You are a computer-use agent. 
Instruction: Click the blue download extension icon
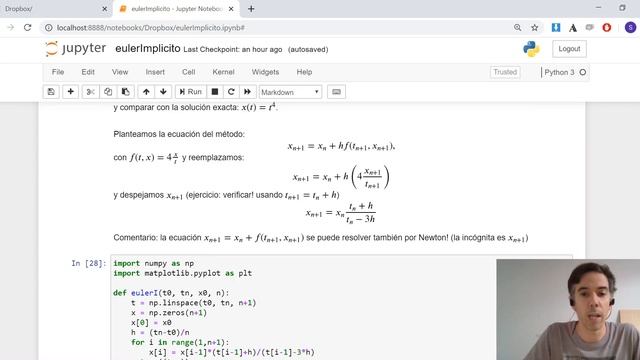pyautogui.click(x=556, y=27)
